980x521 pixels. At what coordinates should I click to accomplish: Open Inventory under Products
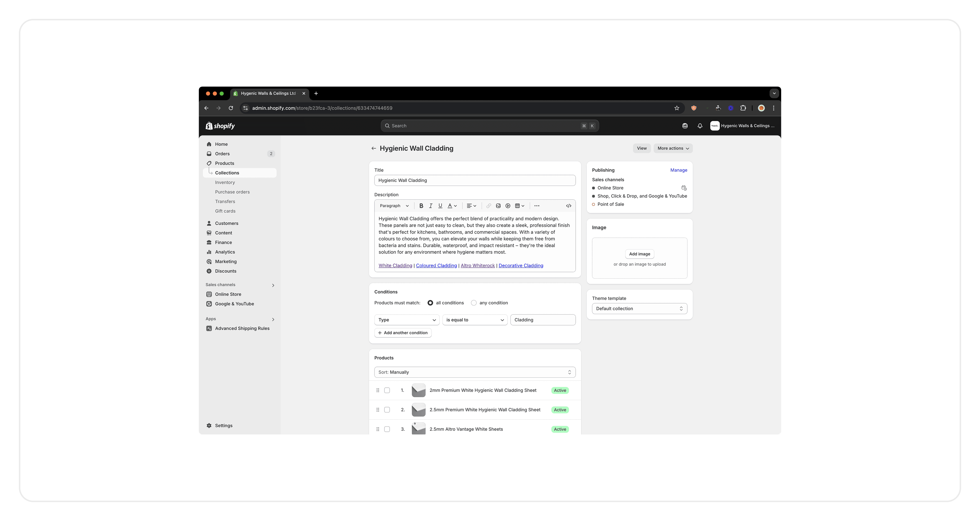click(x=240, y=182)
